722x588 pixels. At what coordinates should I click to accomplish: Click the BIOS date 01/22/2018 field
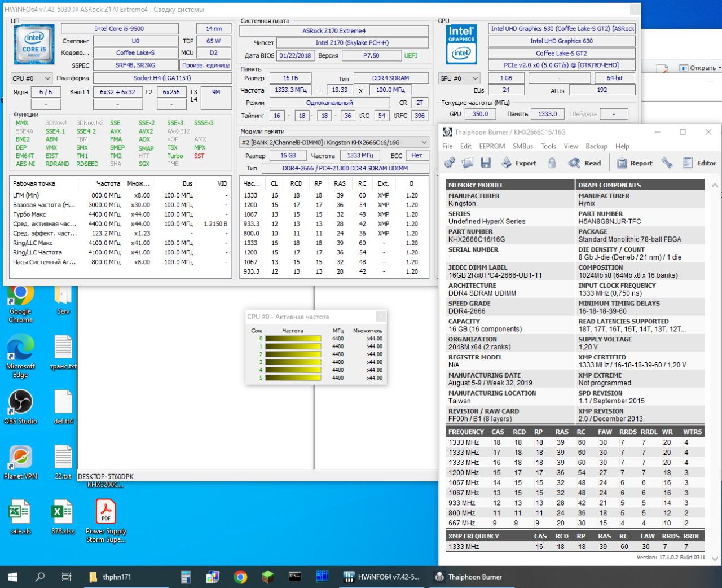coord(295,55)
